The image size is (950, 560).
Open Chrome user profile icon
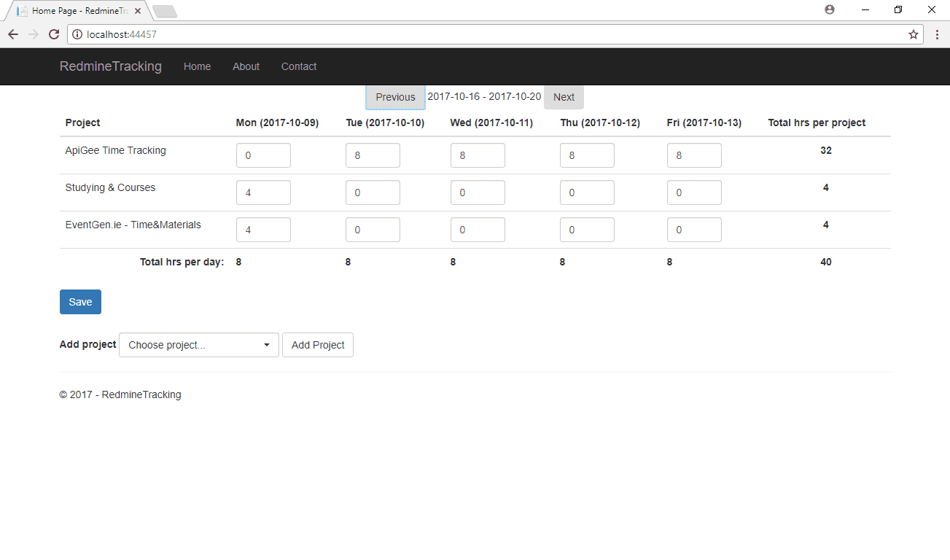[830, 9]
